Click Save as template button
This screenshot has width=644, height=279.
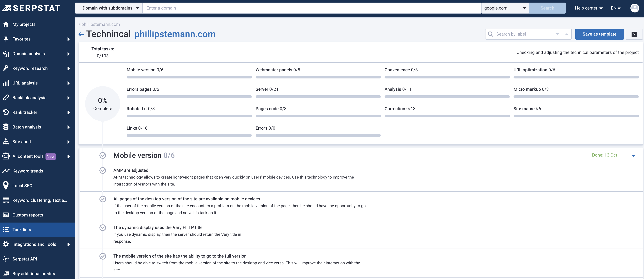[x=599, y=34]
